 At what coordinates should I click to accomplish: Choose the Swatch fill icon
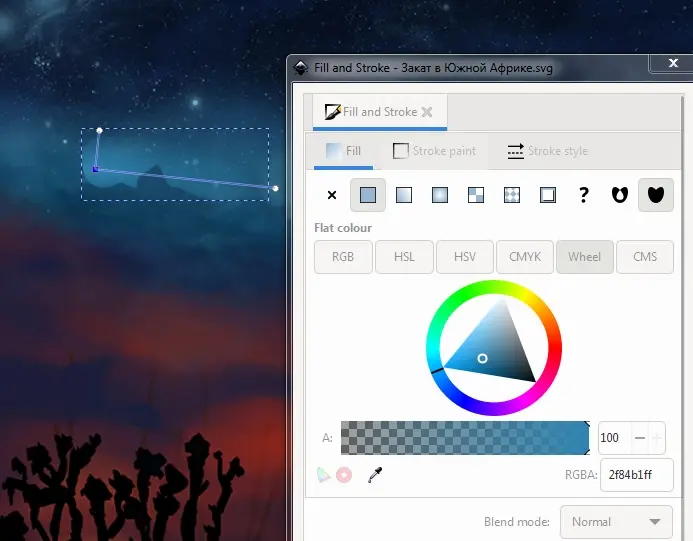pos(548,195)
